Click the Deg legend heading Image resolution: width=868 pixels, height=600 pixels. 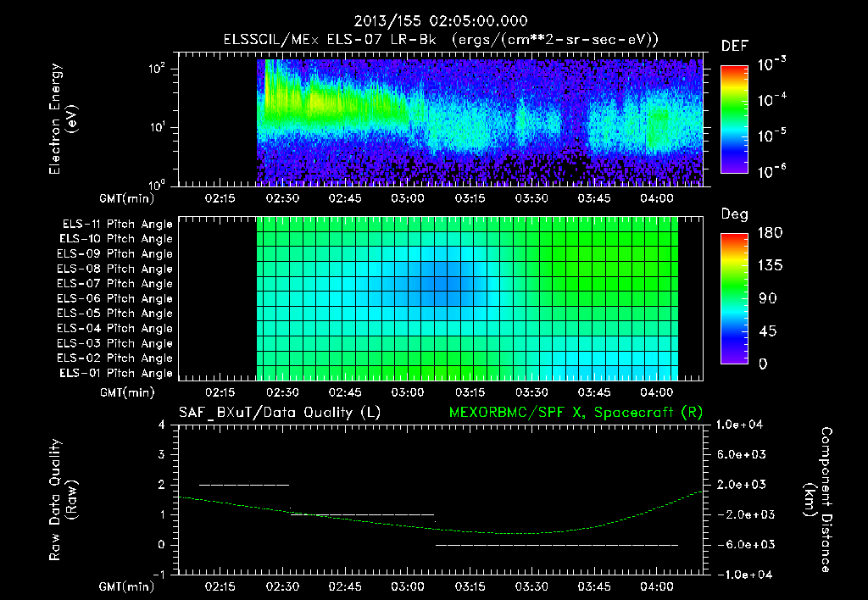click(735, 214)
